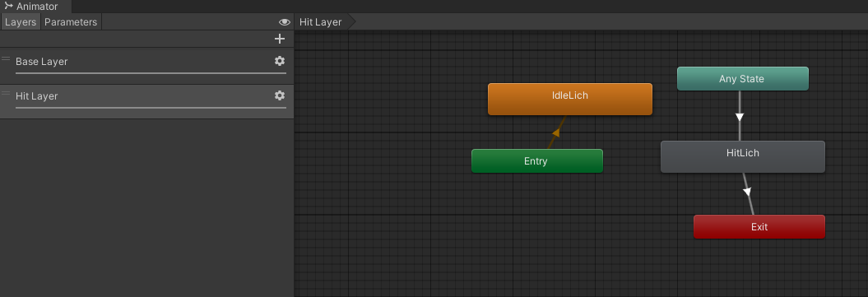The height and width of the screenshot is (297, 868).
Task: Open Base Layer settings gear
Action: (x=280, y=61)
